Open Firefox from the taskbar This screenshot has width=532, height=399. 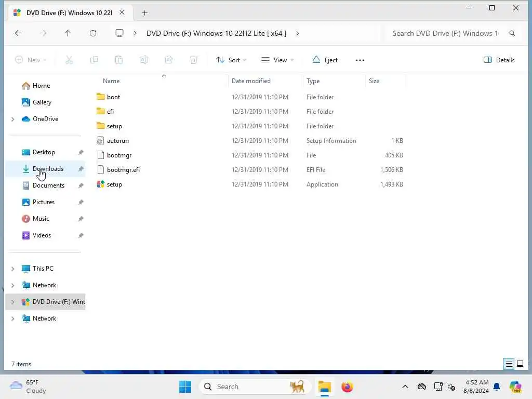click(x=347, y=387)
